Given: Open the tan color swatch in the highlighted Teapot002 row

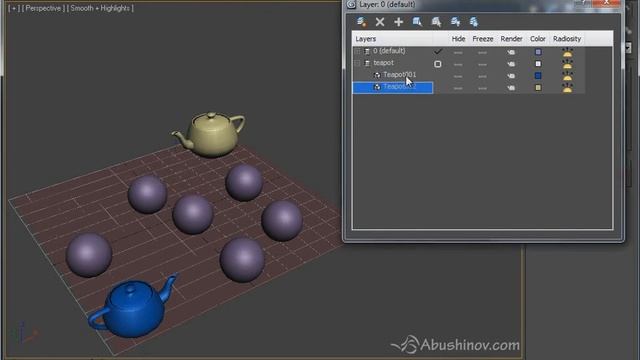Looking at the screenshot, I should tap(538, 87).
